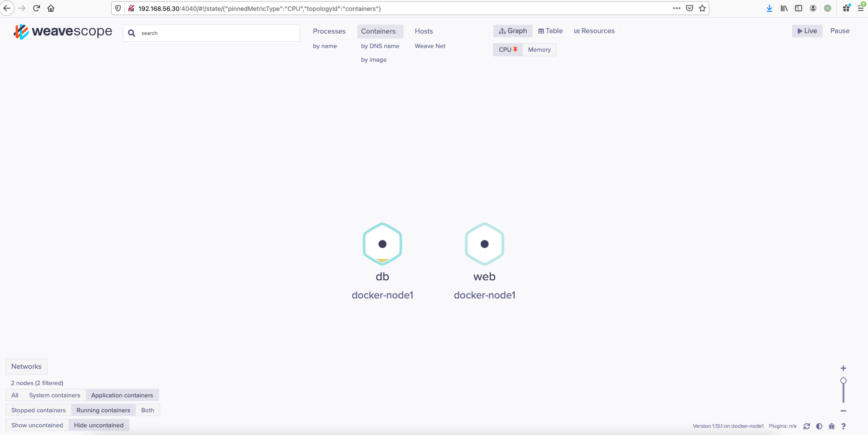Viewport: 868px width, 435px height.
Task: Select the Memory metric toggle
Action: [539, 49]
